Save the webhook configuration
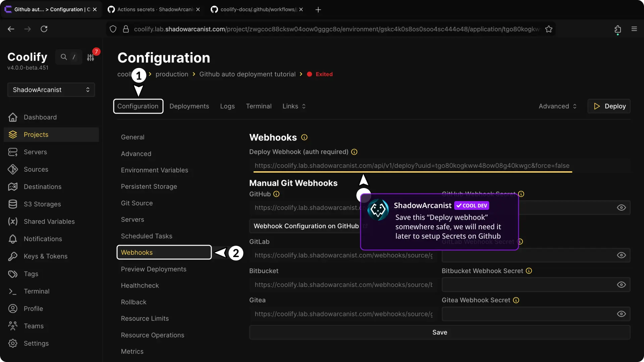 439,332
